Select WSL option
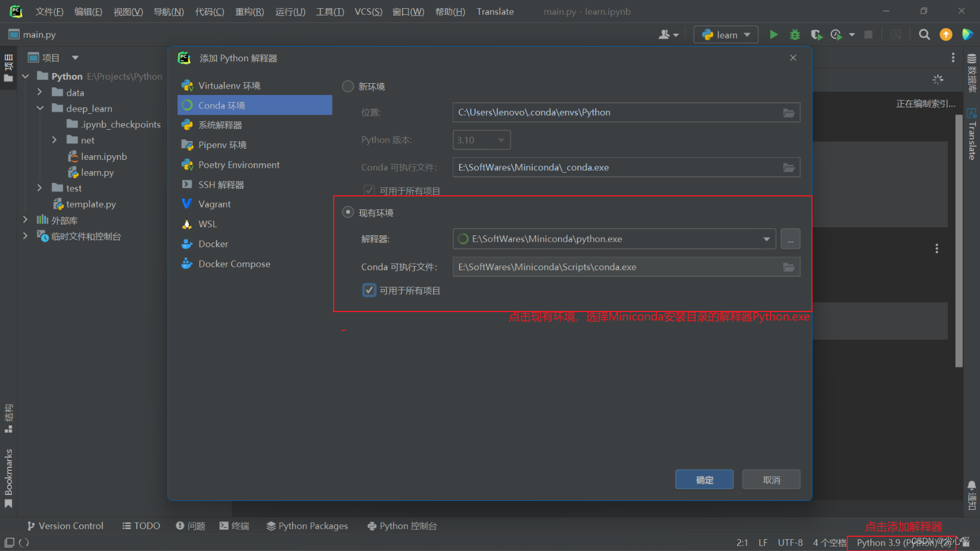The height and width of the screenshot is (551, 980). (x=255, y=224)
